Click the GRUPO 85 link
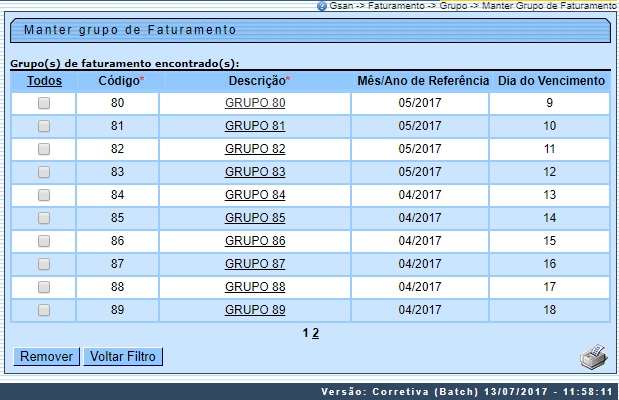 255,218
